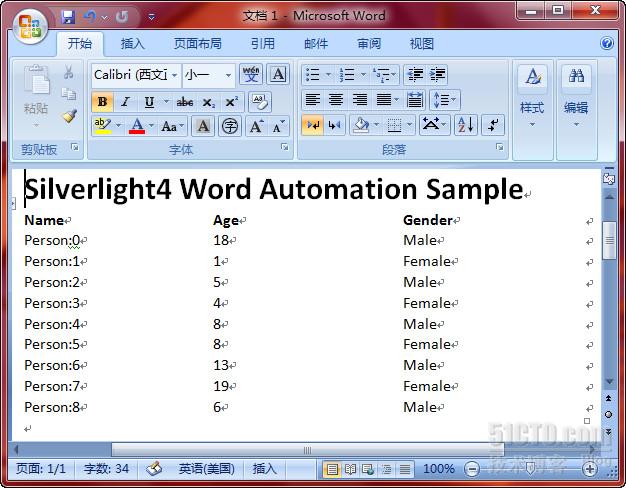626x488 pixels.
Task: Open the 视图 View tab
Action: 422,43
